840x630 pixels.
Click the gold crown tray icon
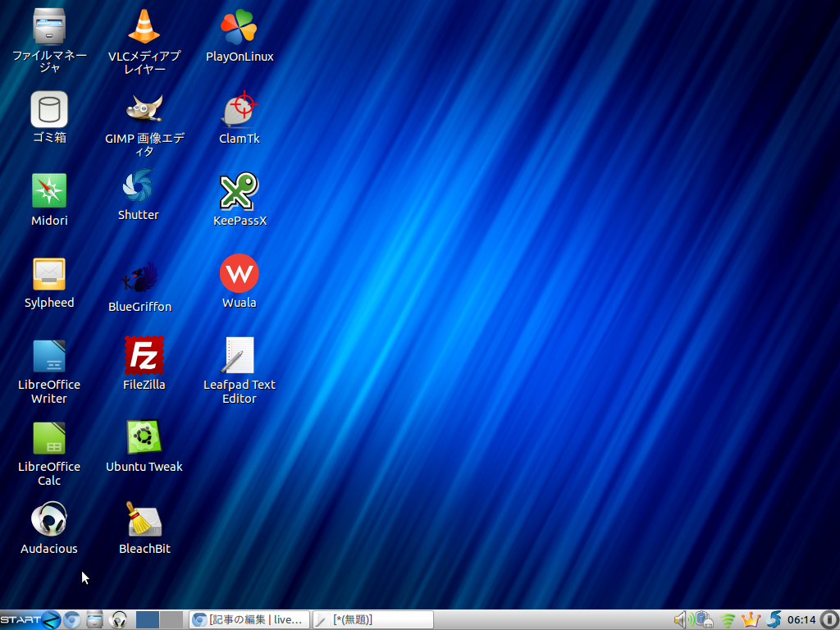coord(751,620)
